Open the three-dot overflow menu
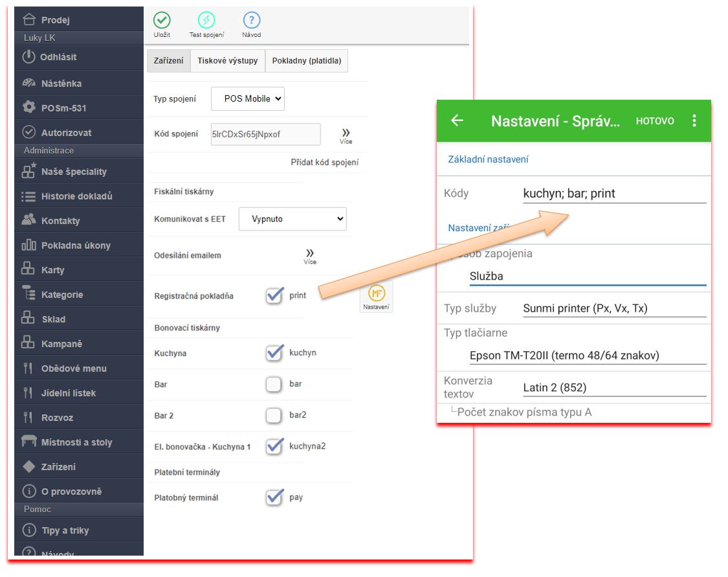This screenshot has height=577, width=728. coord(694,120)
